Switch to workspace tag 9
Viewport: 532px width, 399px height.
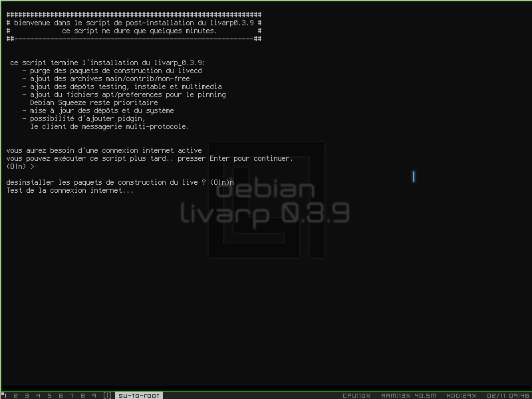pos(94,396)
